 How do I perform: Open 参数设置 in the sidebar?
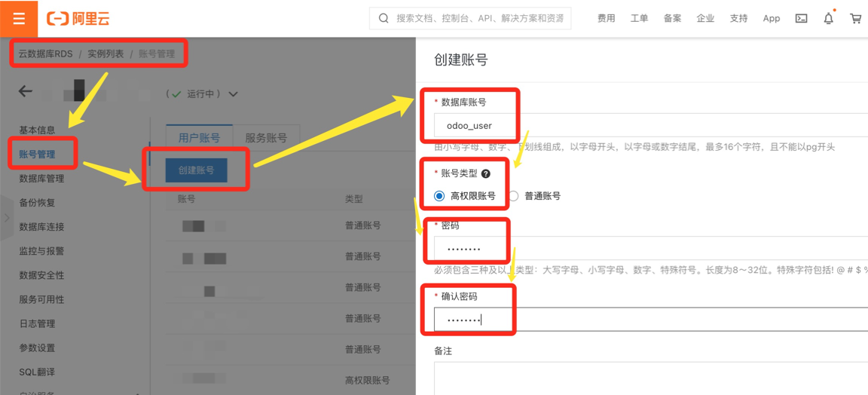[x=37, y=348]
